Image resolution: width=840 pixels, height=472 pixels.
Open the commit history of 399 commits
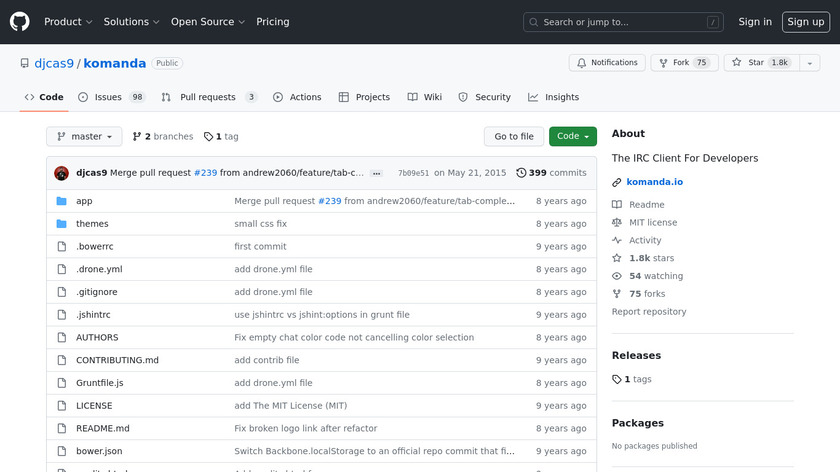pos(551,173)
